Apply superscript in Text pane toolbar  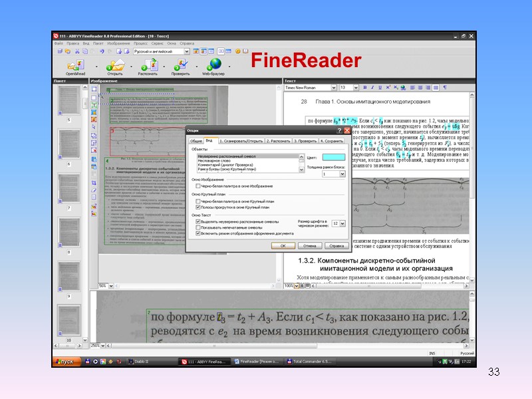coord(388,88)
